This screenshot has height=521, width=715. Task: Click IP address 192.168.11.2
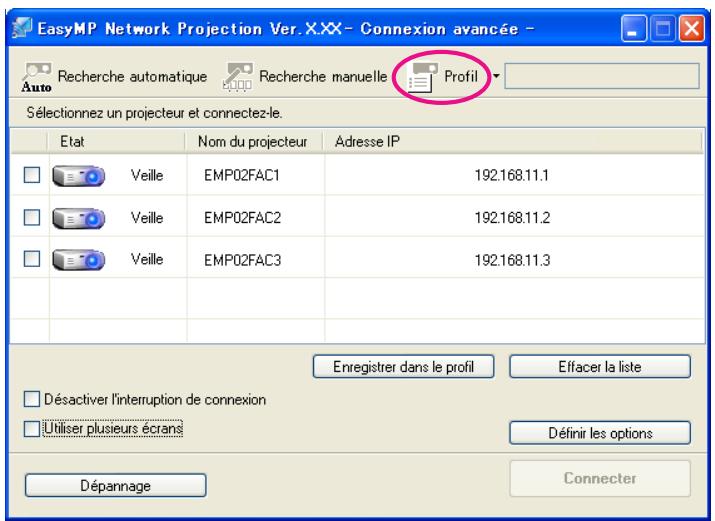point(512,217)
